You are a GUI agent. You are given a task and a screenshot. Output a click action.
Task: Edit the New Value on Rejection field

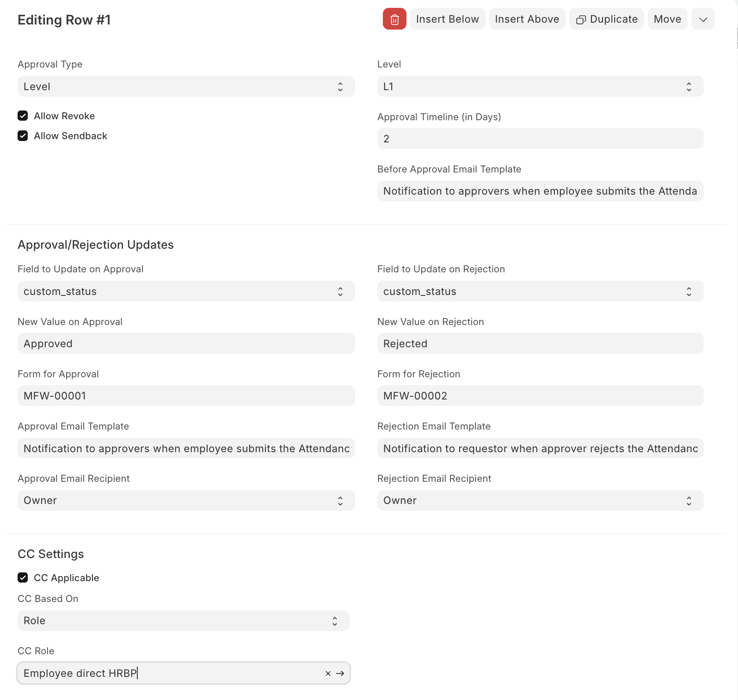(x=541, y=344)
